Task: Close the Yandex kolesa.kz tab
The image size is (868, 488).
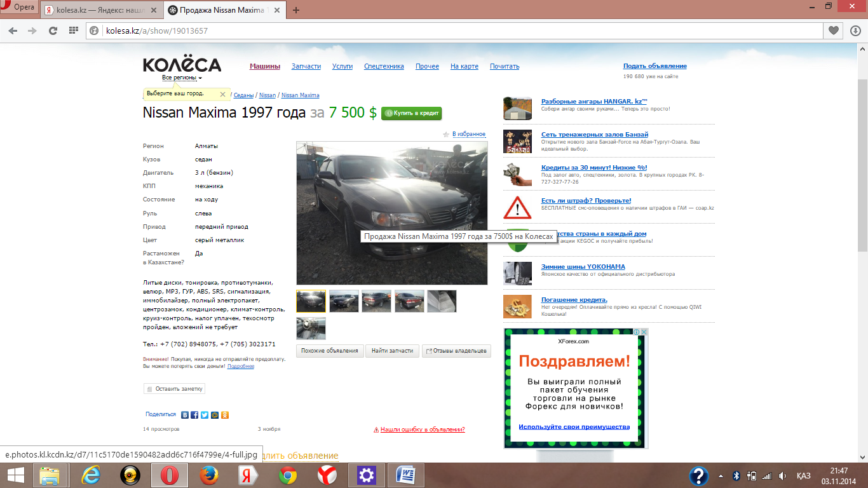Action: click(155, 10)
